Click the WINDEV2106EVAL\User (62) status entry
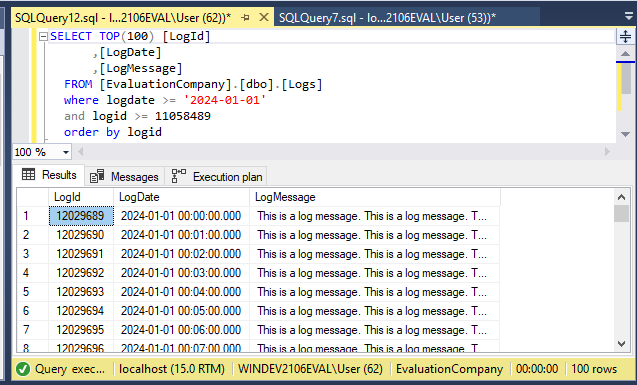This screenshot has height=385, width=637. coord(310,369)
